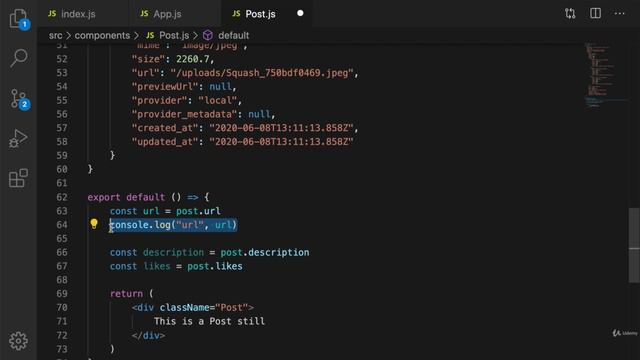Click the Squash jpeg url string
This screenshot has height=360, width=640.
[x=262, y=73]
